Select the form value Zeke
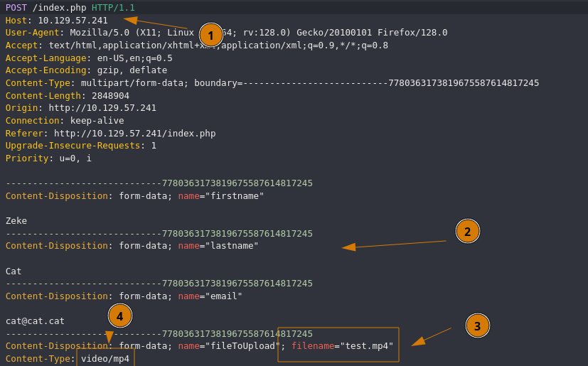Viewport: 588px width, 366px height. point(16,221)
